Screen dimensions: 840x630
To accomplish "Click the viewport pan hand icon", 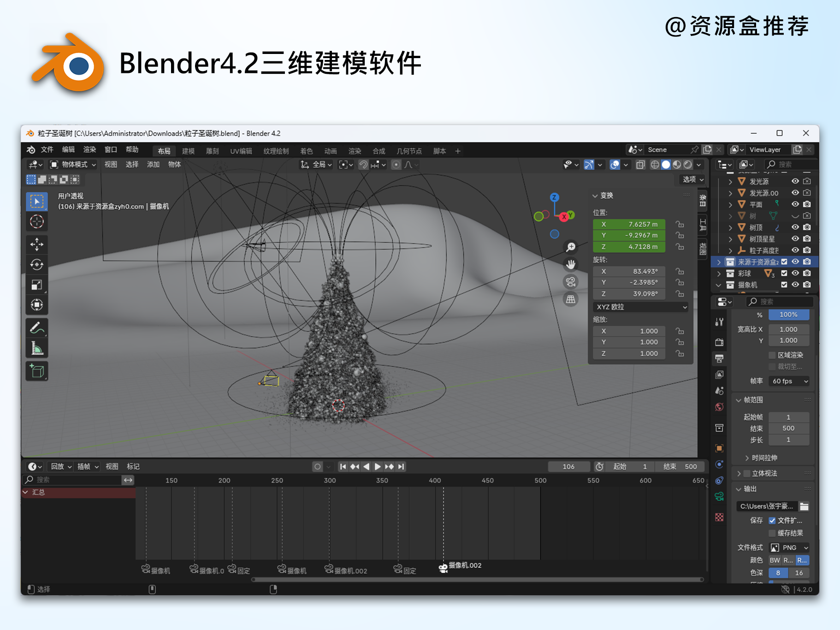I will click(x=571, y=264).
